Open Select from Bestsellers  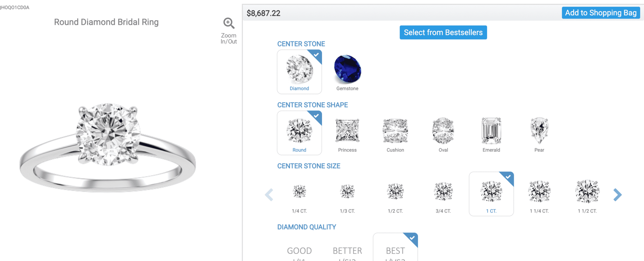(443, 32)
